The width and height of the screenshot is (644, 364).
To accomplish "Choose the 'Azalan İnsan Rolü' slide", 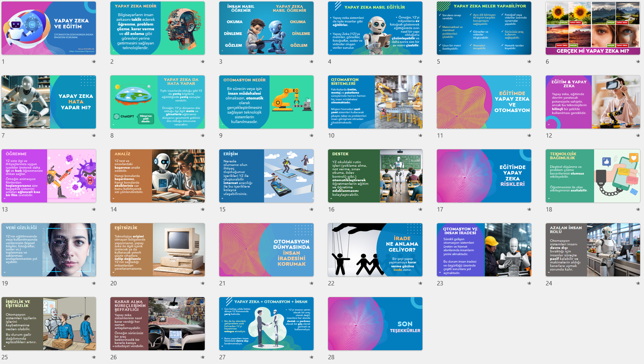I will (593, 250).
